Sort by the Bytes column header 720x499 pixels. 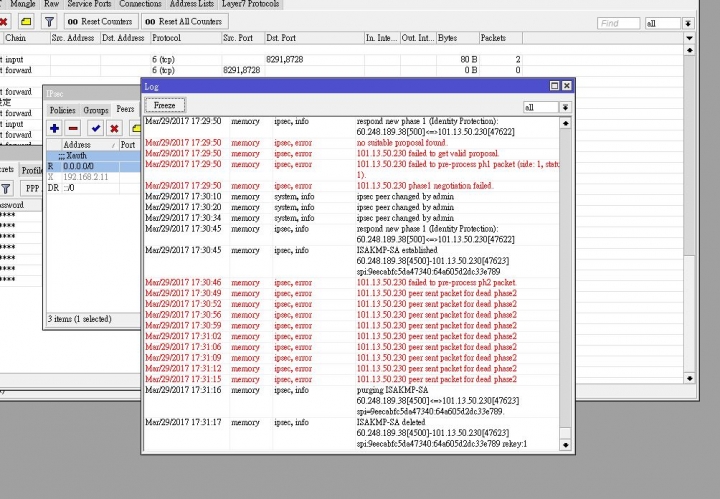coord(457,38)
